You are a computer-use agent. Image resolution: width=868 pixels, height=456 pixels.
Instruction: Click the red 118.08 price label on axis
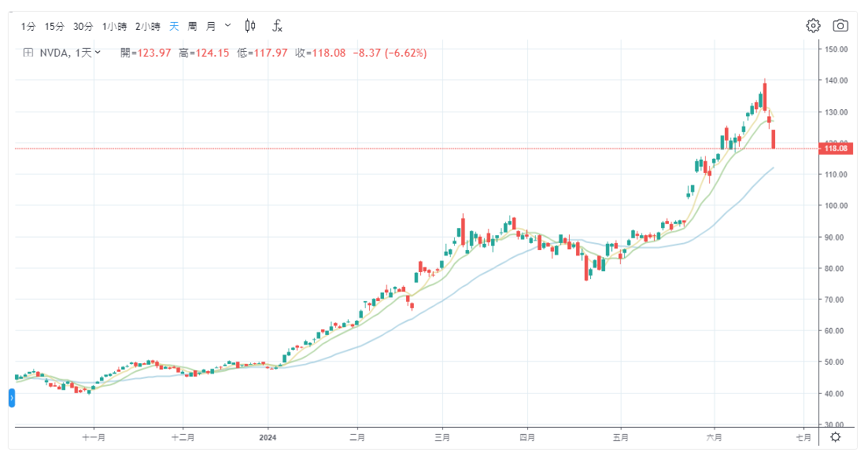pos(835,149)
